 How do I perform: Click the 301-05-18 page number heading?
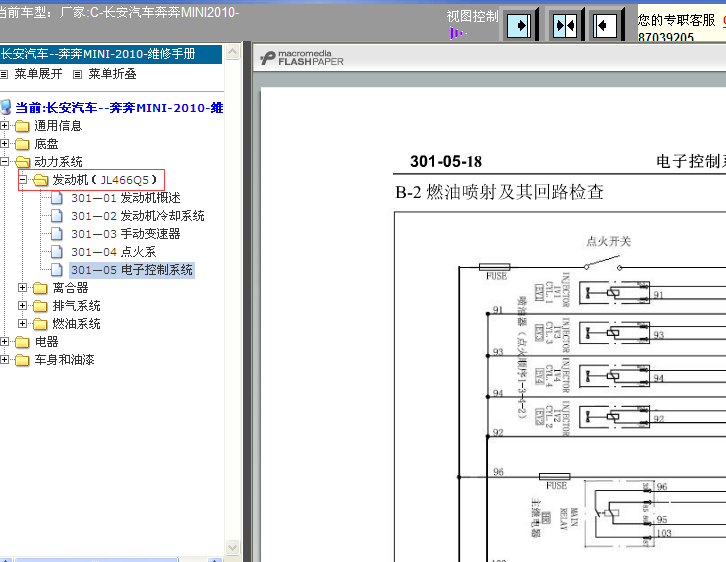click(x=446, y=161)
